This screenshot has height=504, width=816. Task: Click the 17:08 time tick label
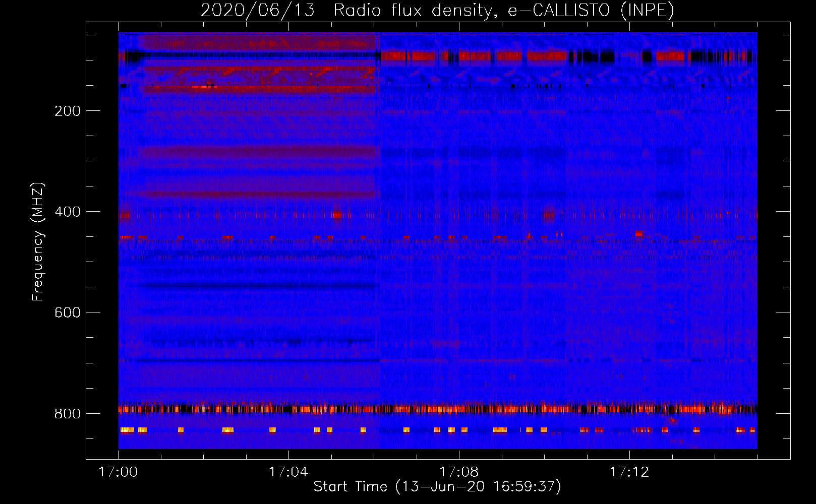[459, 472]
